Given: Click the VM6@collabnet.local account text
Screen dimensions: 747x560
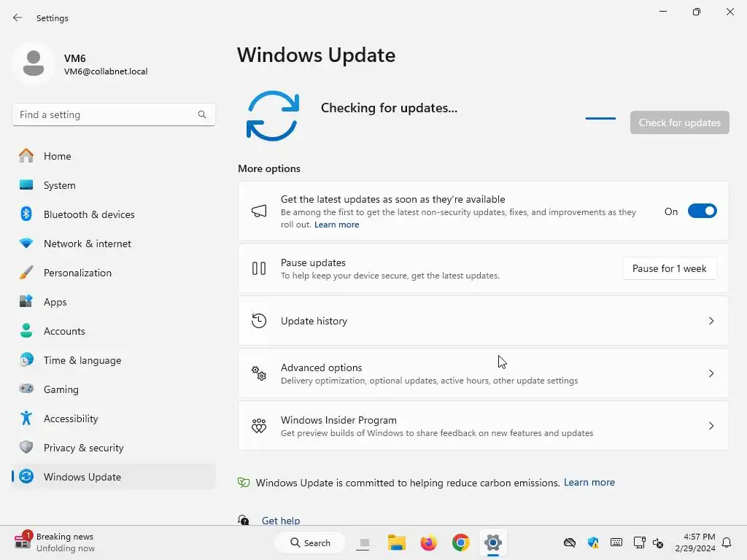Looking at the screenshot, I should (106, 71).
